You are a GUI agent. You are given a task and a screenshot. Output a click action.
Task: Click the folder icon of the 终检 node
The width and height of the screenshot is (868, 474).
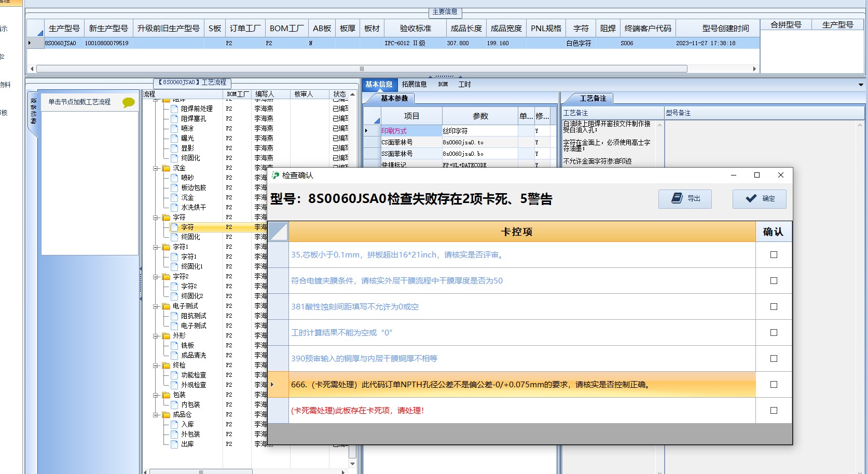point(166,365)
